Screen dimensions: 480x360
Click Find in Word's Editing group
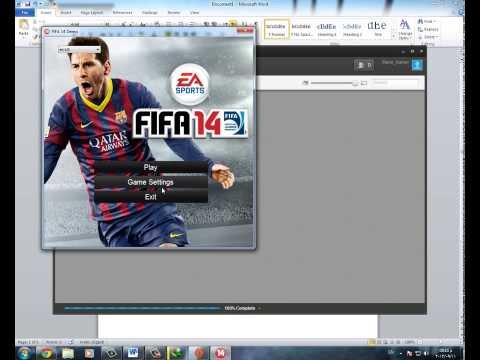click(427, 21)
